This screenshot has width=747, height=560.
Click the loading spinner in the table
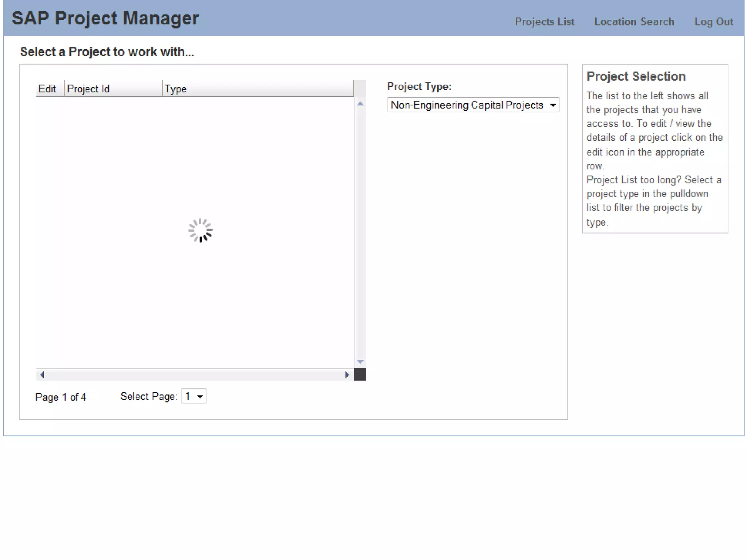coord(200,230)
